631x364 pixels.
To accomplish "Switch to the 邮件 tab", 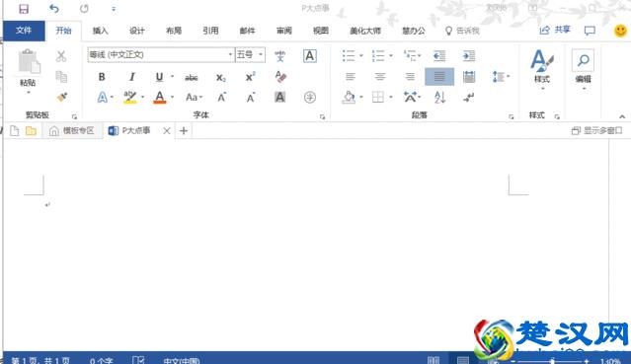I will click(x=247, y=31).
